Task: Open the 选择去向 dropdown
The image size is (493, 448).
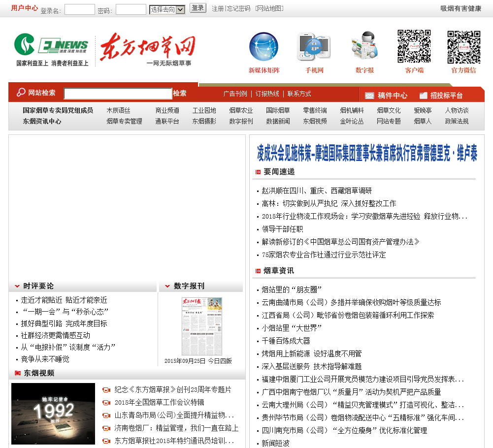Action: [x=167, y=10]
